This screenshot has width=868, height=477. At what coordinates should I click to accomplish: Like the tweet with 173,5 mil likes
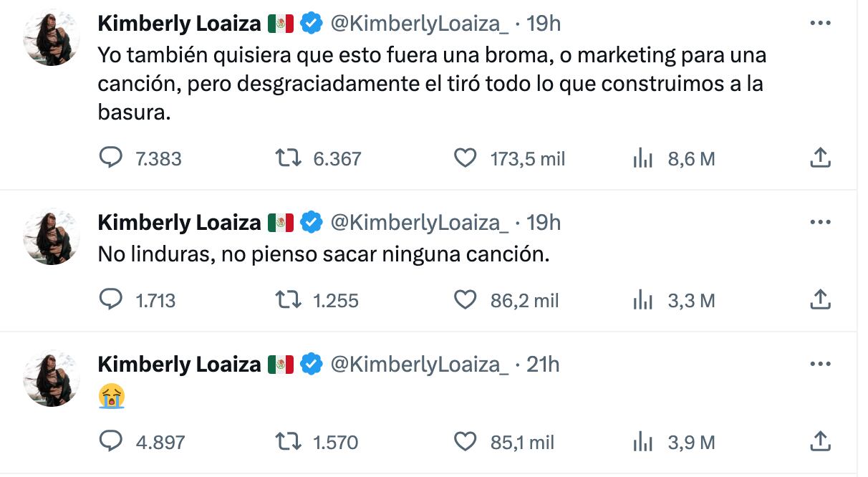[466, 158]
